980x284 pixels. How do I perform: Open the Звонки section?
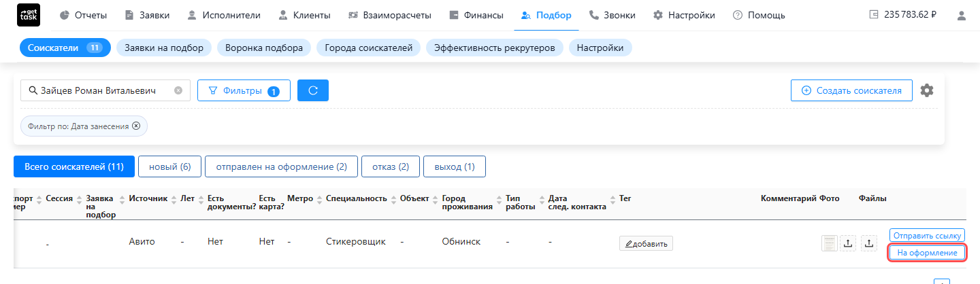coord(612,15)
